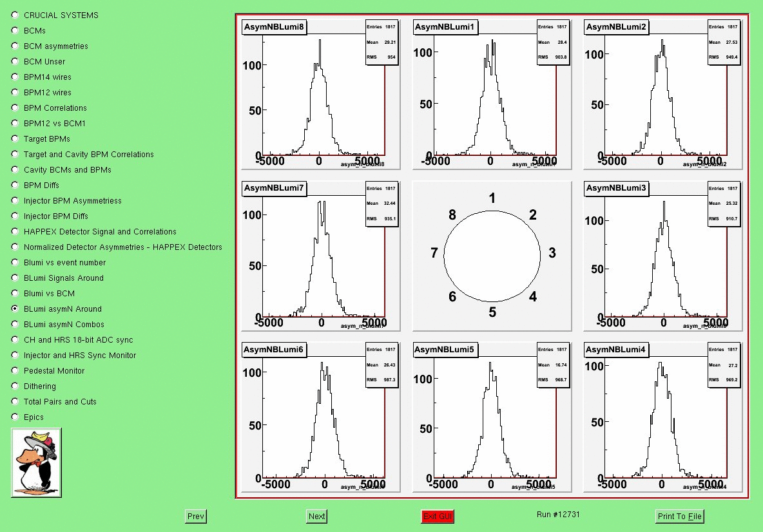
Task: Click the AsymNBLumi4 statistics box
Action: pyautogui.click(x=724, y=365)
